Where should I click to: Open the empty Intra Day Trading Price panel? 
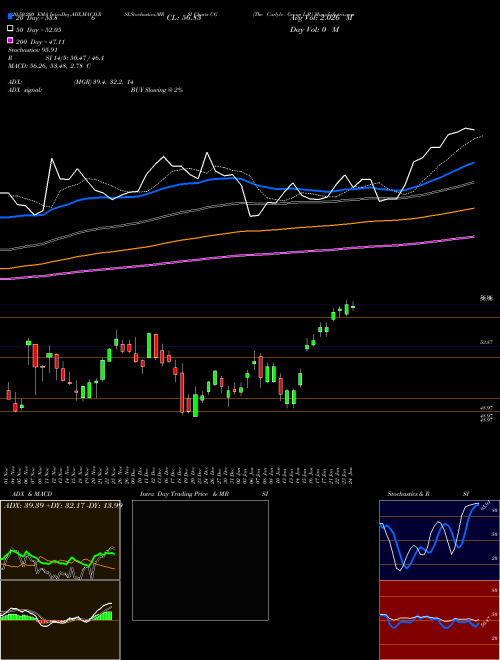pyautogui.click(x=200, y=560)
